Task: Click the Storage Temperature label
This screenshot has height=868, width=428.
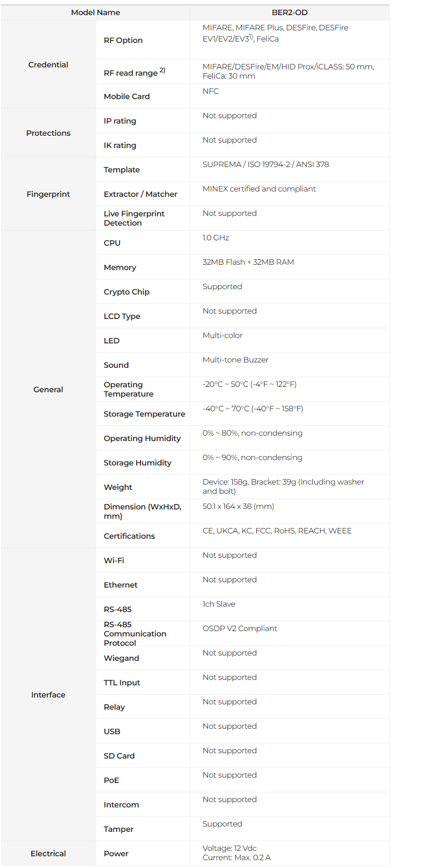Action: [x=144, y=414]
